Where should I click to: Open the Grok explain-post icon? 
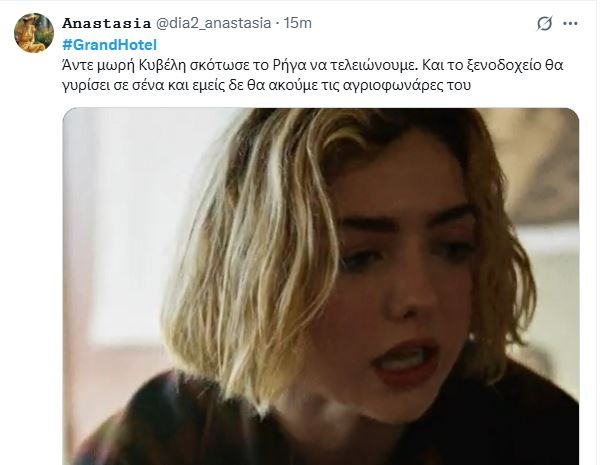coord(544,24)
